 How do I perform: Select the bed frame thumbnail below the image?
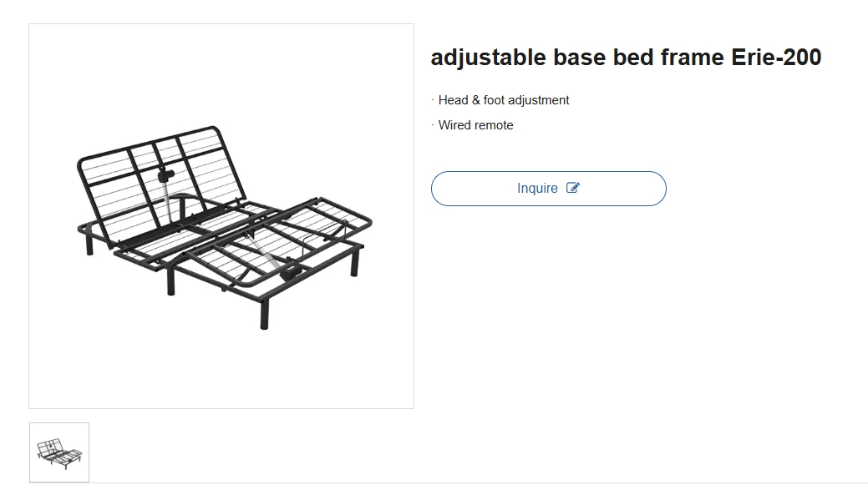tap(59, 452)
